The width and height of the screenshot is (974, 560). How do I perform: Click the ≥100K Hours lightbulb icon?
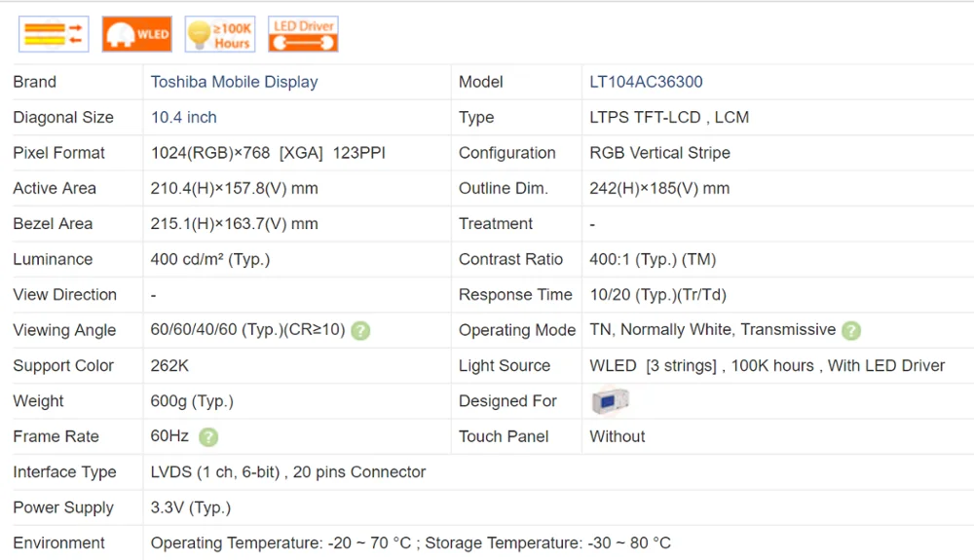click(220, 34)
